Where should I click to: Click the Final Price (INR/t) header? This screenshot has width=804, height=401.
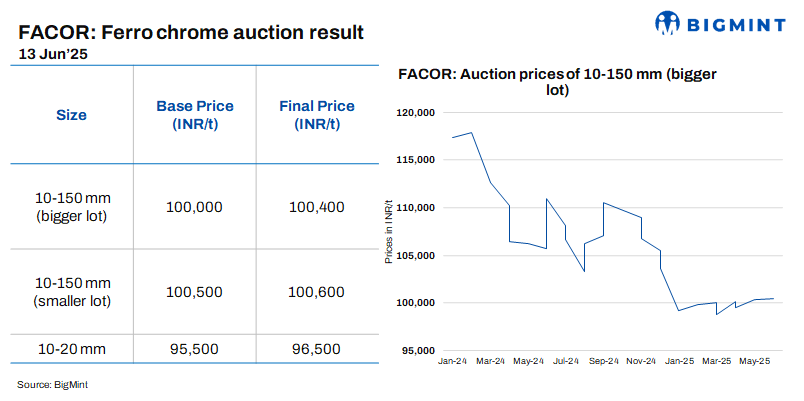316,115
